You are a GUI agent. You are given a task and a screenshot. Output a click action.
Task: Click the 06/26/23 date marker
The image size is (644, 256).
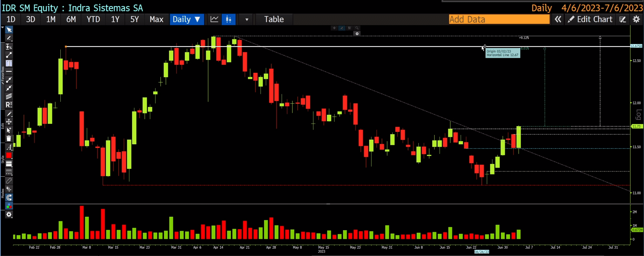(x=482, y=252)
